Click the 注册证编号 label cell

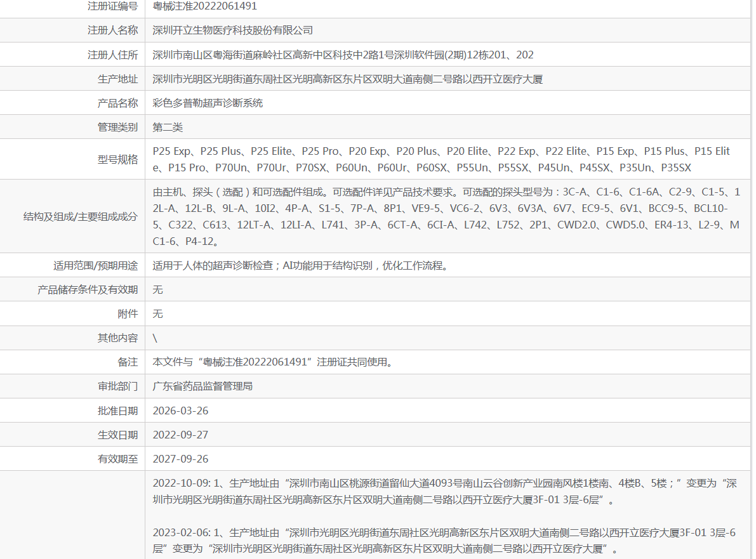pos(113,6)
